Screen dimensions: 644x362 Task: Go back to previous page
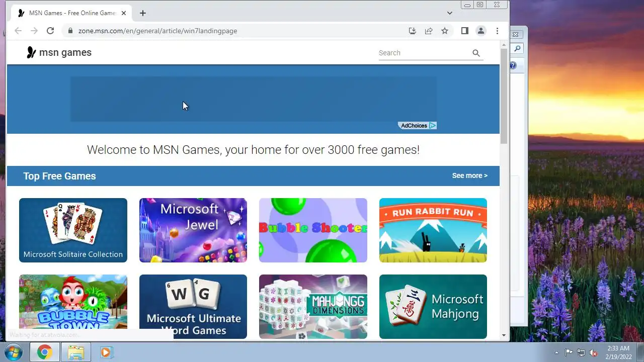[x=18, y=31]
